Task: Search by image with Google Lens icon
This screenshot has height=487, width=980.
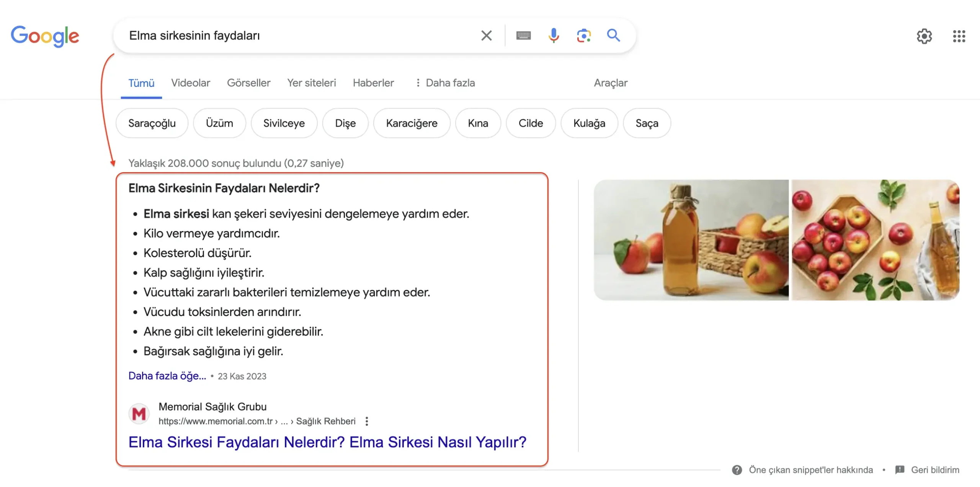Action: (x=583, y=36)
